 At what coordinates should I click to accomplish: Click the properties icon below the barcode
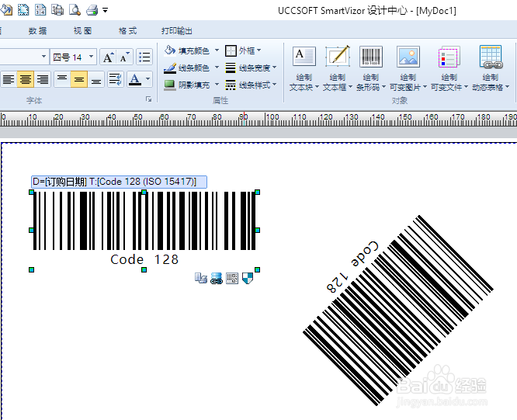(x=201, y=278)
